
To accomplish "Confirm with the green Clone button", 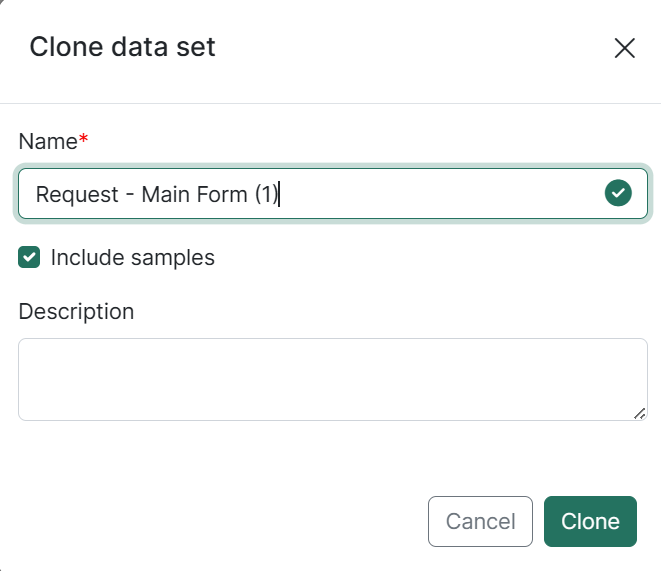I will [x=590, y=521].
